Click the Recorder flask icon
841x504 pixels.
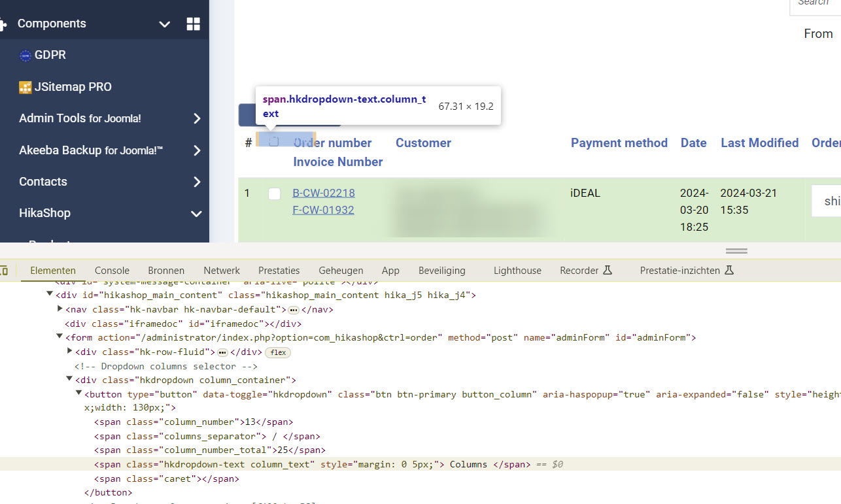(x=608, y=270)
